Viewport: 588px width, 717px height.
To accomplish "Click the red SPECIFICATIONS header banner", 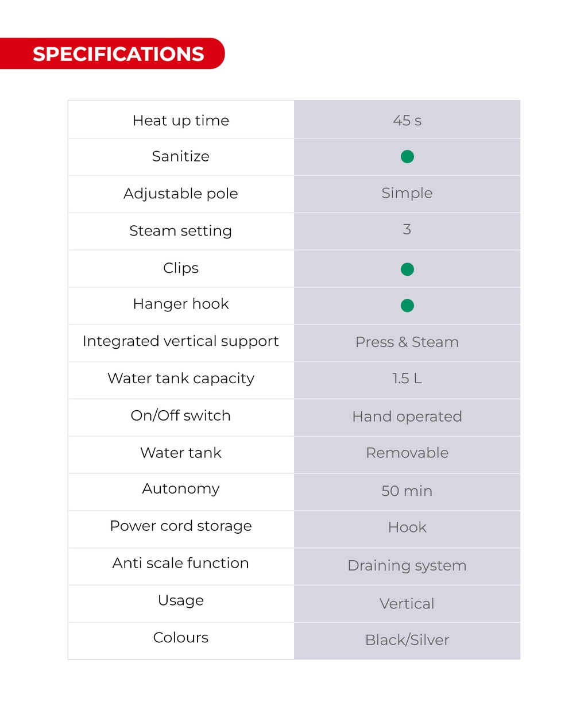I will 118,54.
